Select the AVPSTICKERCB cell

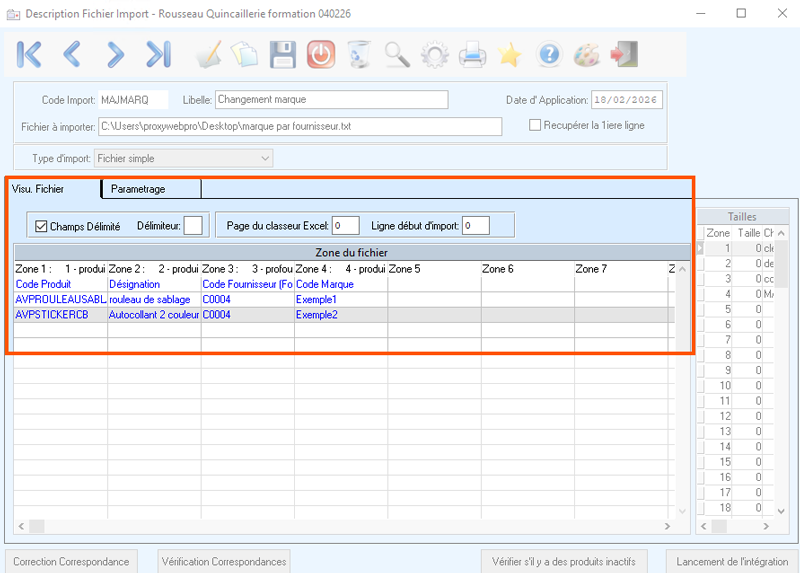(61, 315)
